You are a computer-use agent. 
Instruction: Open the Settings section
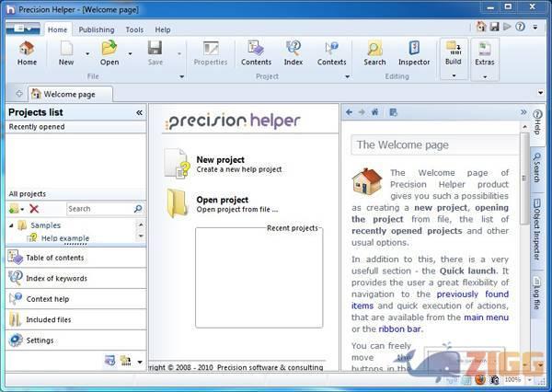coord(76,340)
